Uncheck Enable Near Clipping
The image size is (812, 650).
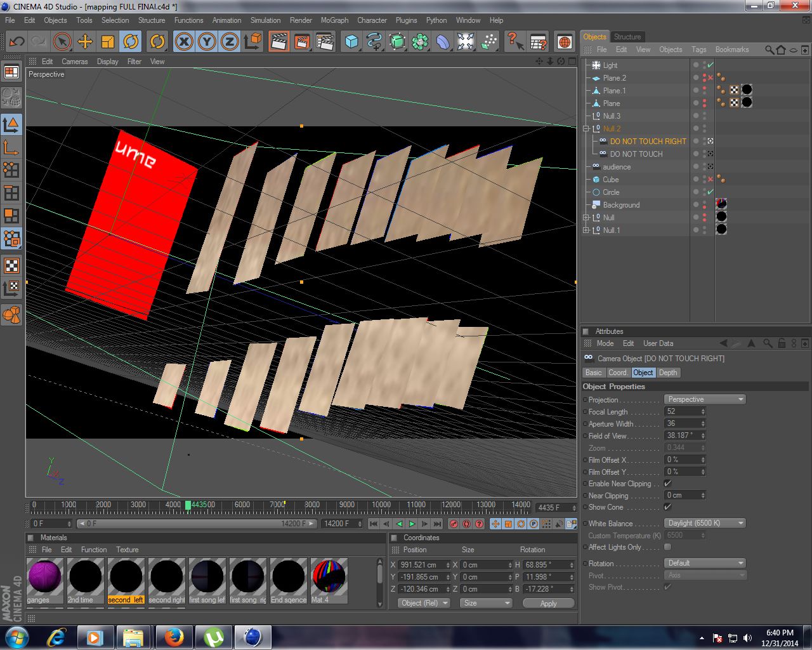pyautogui.click(x=667, y=483)
